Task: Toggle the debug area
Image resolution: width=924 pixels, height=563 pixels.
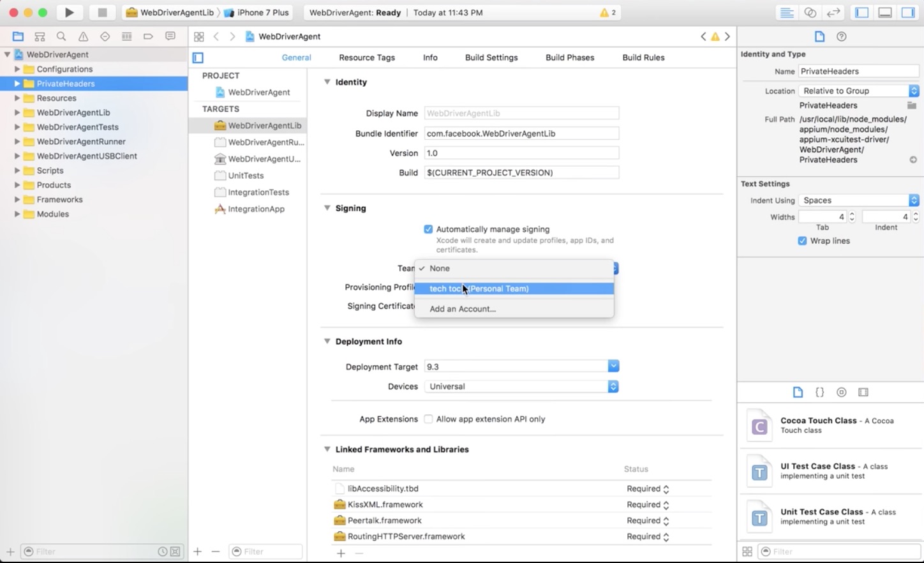Action: point(884,12)
